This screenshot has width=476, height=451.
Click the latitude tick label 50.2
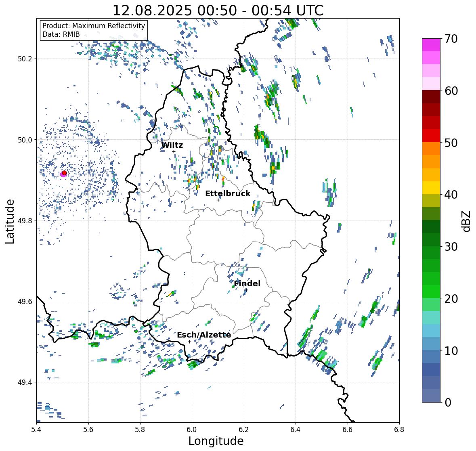click(25, 59)
